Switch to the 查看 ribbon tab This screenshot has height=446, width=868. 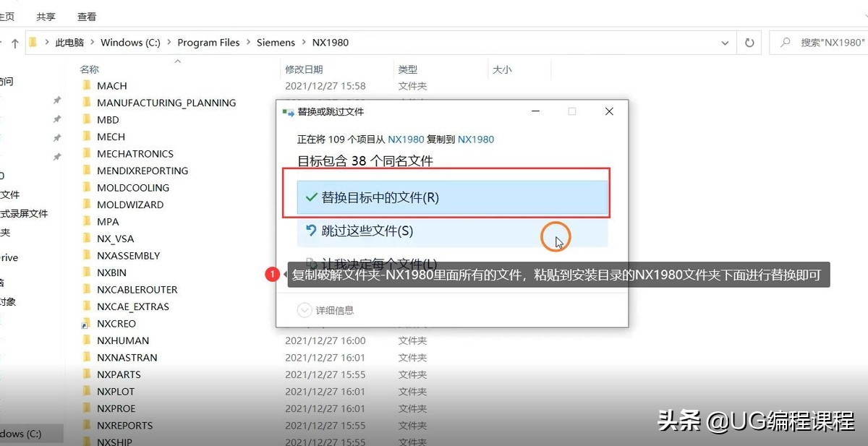coord(86,16)
